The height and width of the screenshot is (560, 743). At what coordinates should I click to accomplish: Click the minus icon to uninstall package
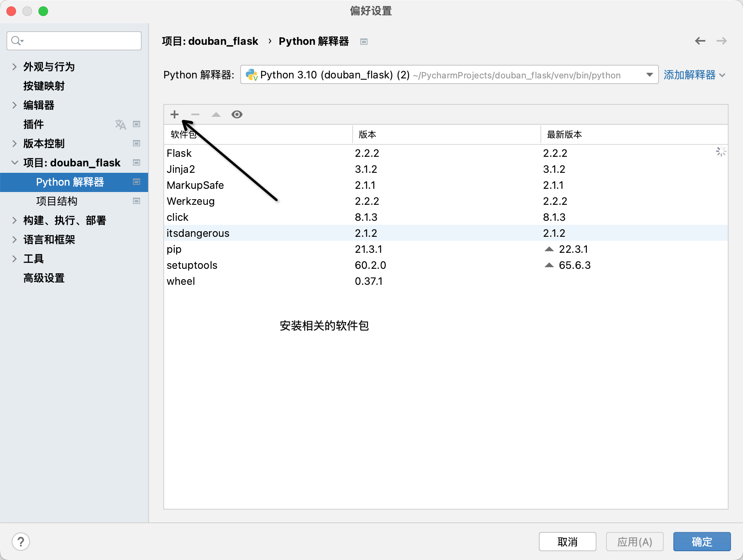[x=195, y=114]
